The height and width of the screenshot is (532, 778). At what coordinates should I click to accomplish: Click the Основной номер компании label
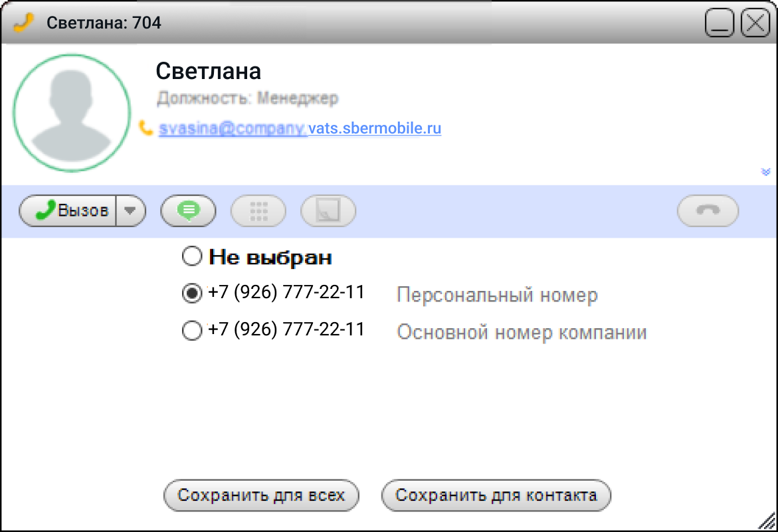(522, 332)
